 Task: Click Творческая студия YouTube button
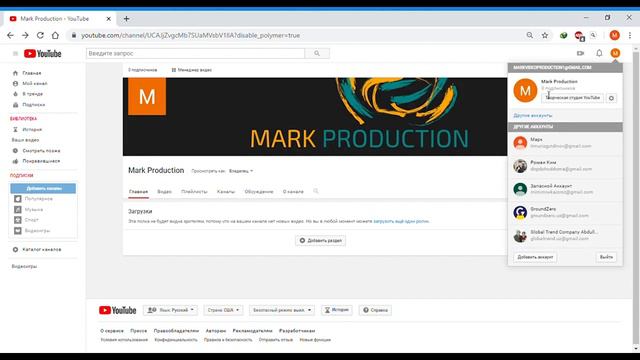pos(573,98)
